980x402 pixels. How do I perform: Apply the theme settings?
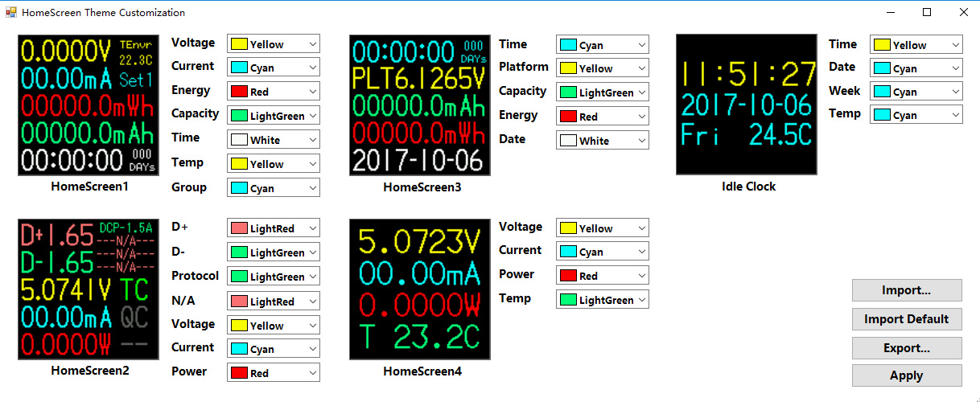pyautogui.click(x=907, y=375)
